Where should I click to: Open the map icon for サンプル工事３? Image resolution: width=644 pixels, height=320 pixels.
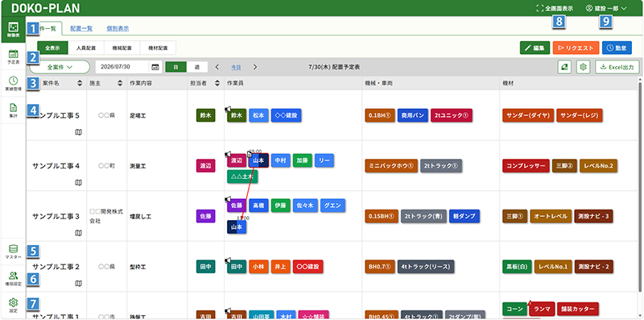point(78,233)
